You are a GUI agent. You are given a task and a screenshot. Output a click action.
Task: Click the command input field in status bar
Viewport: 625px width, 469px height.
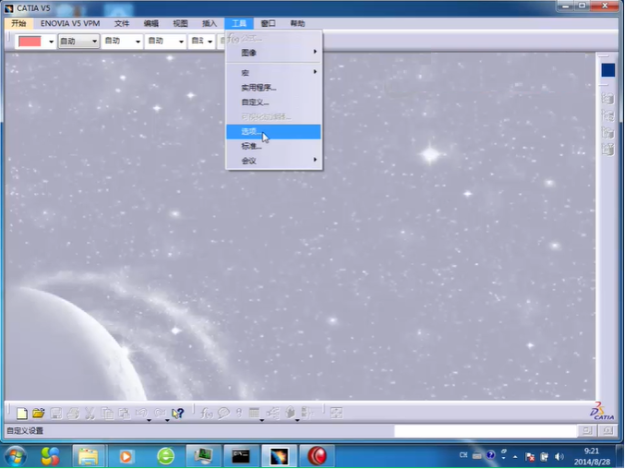(x=485, y=431)
